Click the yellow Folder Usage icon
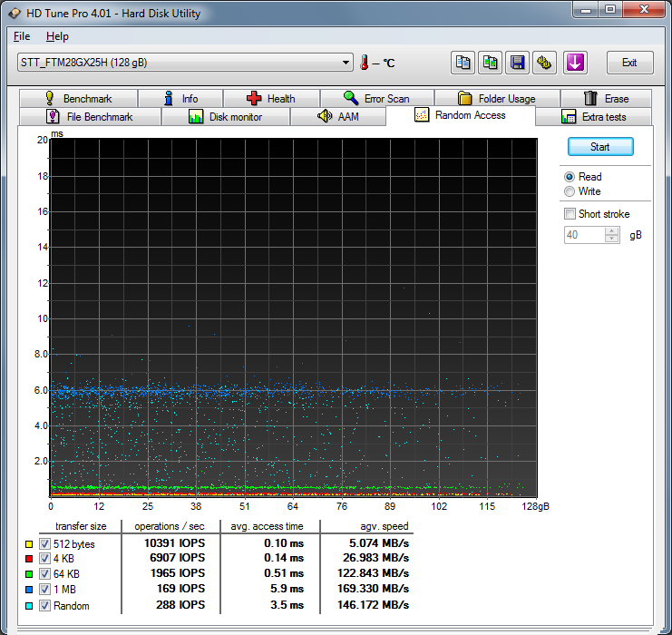 [464, 98]
